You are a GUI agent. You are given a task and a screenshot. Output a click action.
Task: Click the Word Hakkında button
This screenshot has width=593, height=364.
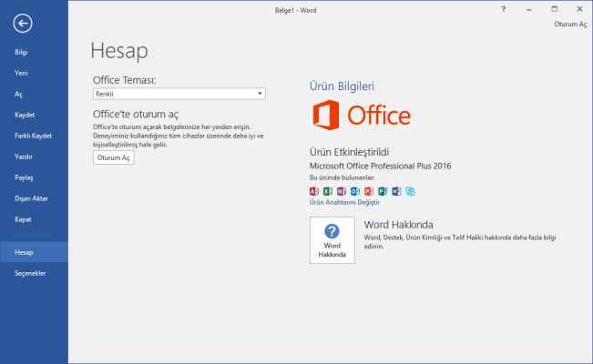point(332,240)
